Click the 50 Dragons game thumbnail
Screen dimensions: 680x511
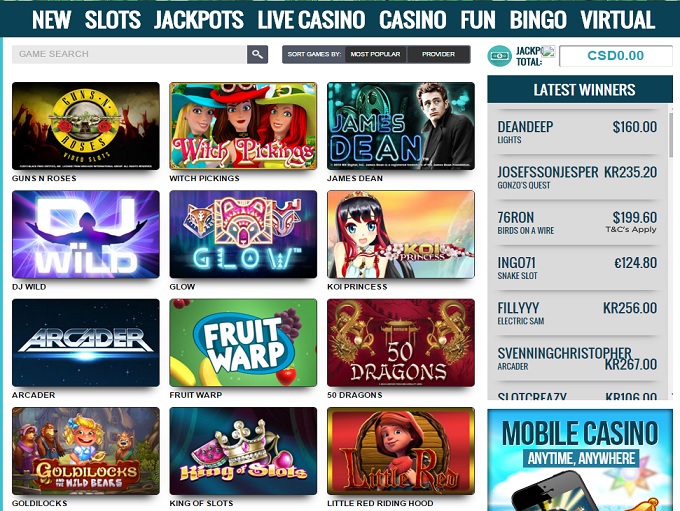(x=401, y=343)
